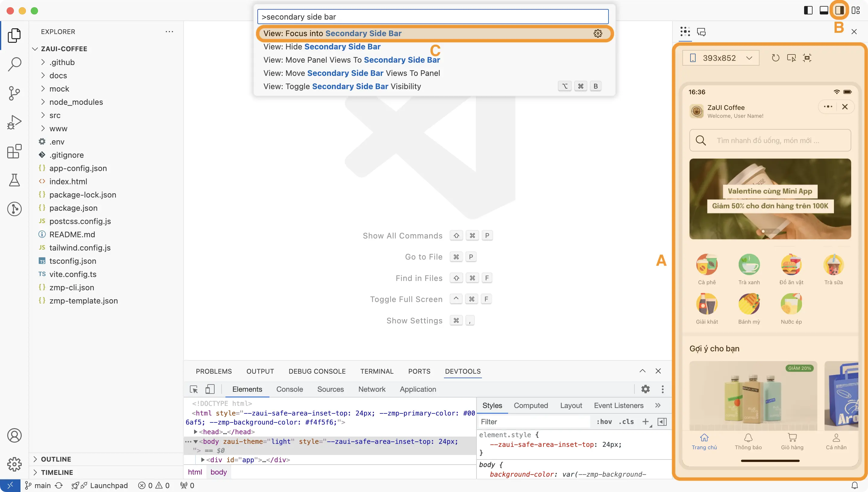Reload the simulator preview

(775, 58)
